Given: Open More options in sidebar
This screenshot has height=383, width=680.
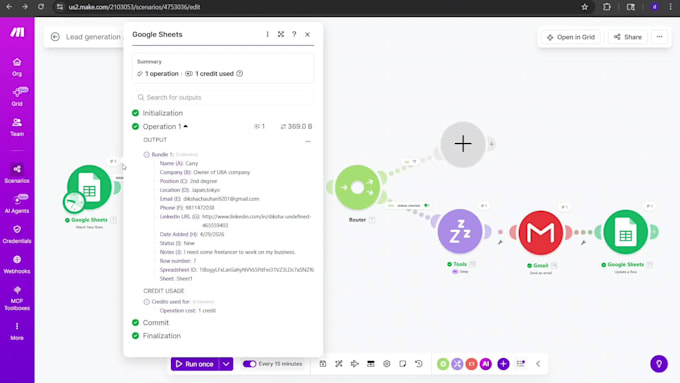Looking at the screenshot, I should pos(17,331).
